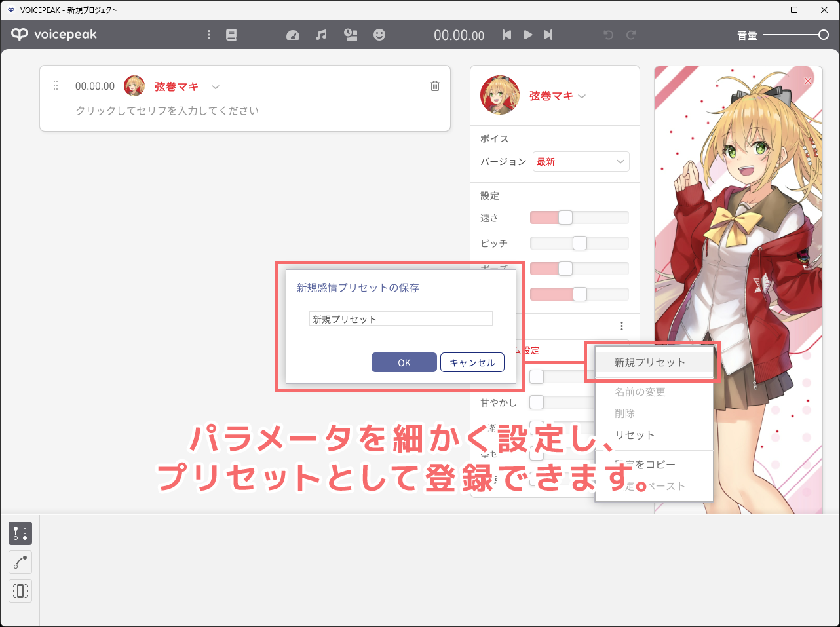
Task: Skip to the end with next-track button
Action: click(x=548, y=35)
